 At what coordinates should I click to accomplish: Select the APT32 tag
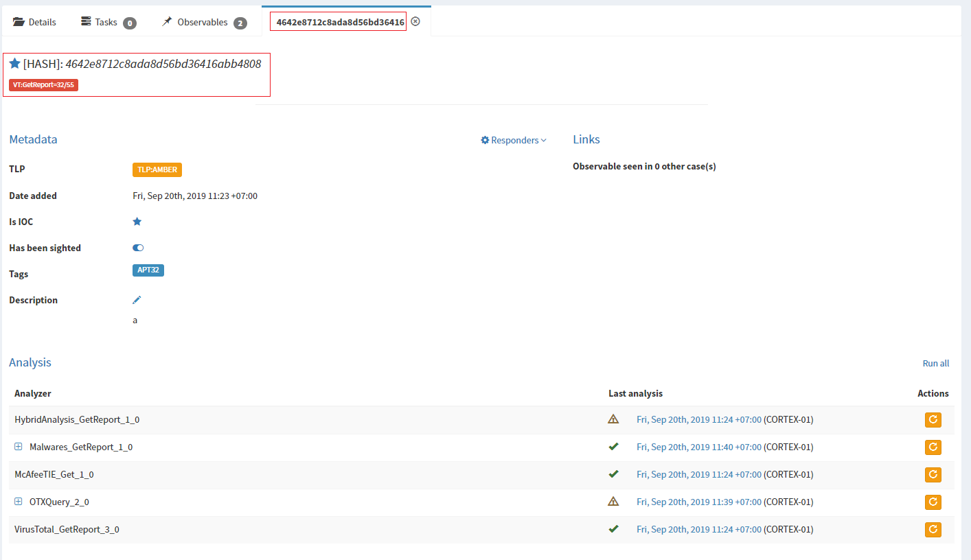(148, 270)
